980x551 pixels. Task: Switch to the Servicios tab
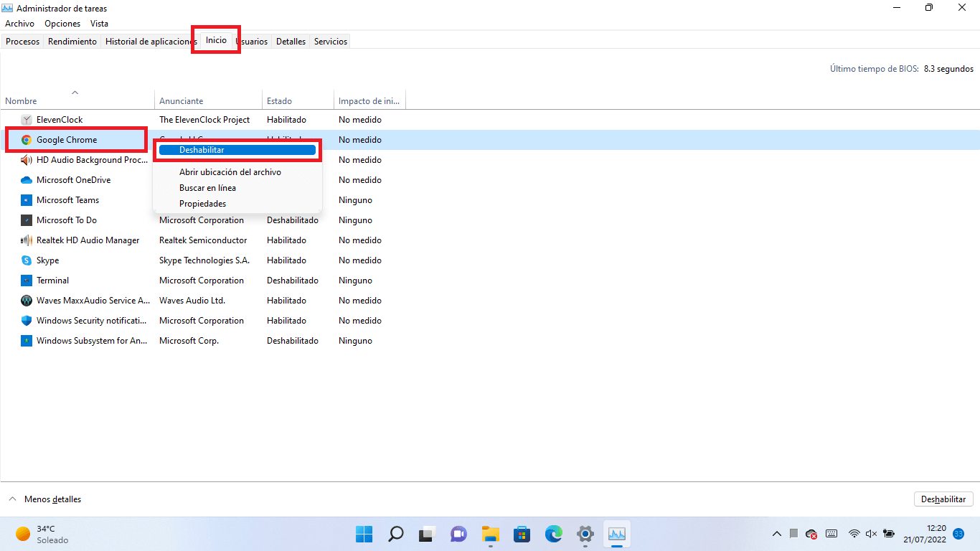coord(331,42)
